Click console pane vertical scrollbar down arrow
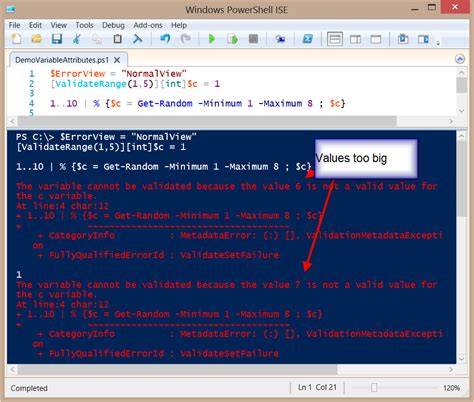Viewport: 474px width, 402px height. click(461, 359)
